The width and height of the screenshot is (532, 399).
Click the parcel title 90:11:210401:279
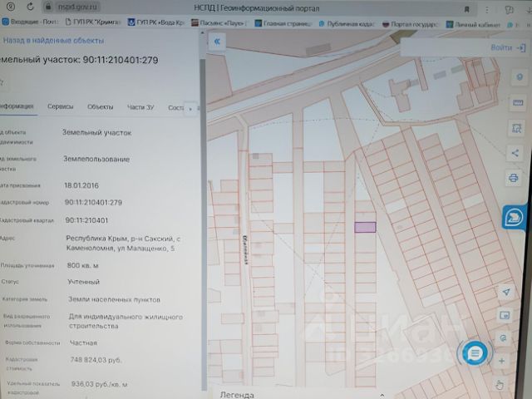pyautogui.click(x=121, y=60)
